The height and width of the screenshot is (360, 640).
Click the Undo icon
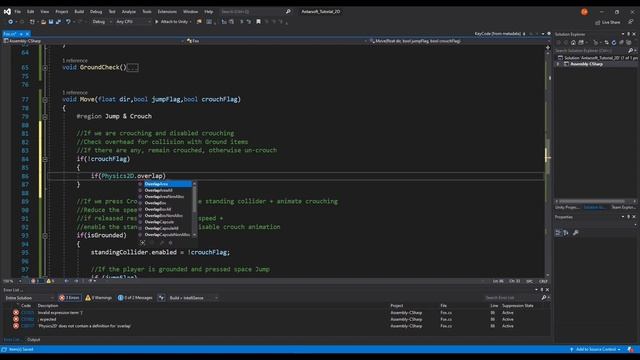(x=68, y=22)
